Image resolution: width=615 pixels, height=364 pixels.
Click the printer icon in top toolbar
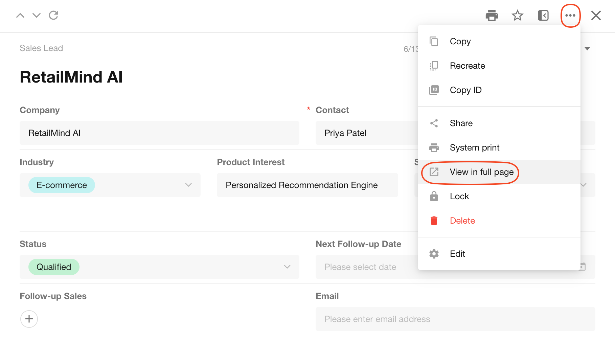pos(492,16)
